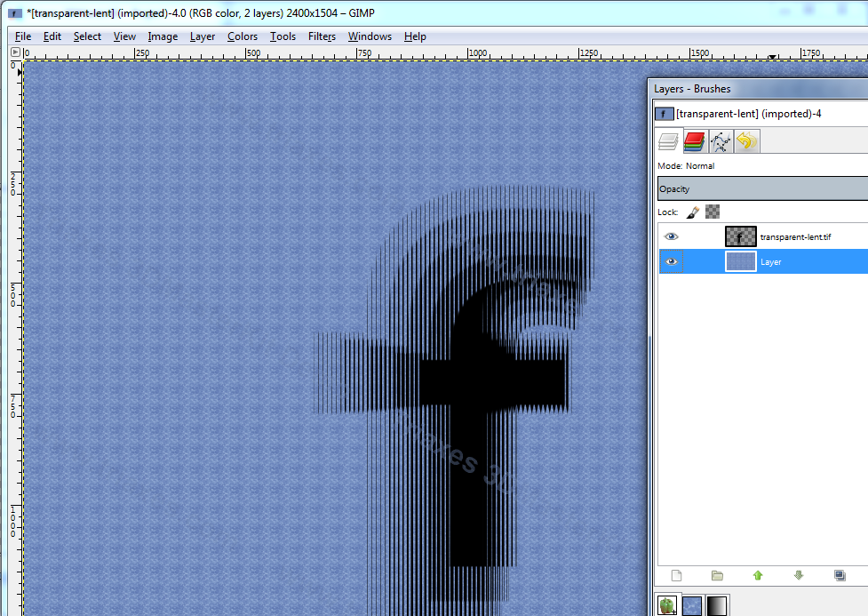
Task: Toggle the lock pixels paintbrush icon
Action: click(x=693, y=212)
